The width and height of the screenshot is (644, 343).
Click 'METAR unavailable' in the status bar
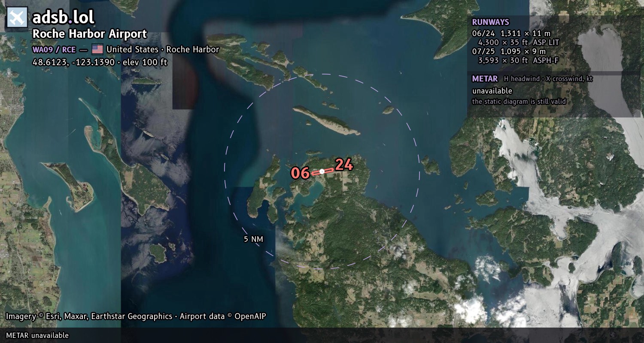click(x=37, y=335)
